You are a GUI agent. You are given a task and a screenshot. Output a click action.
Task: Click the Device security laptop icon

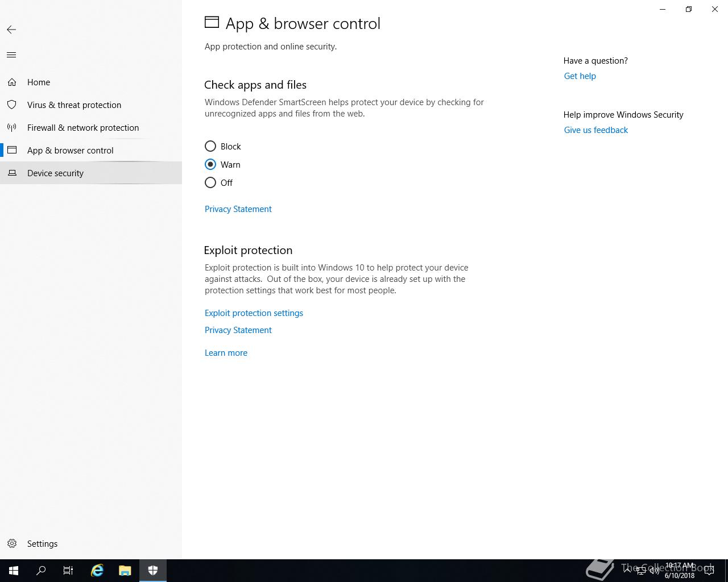12,173
